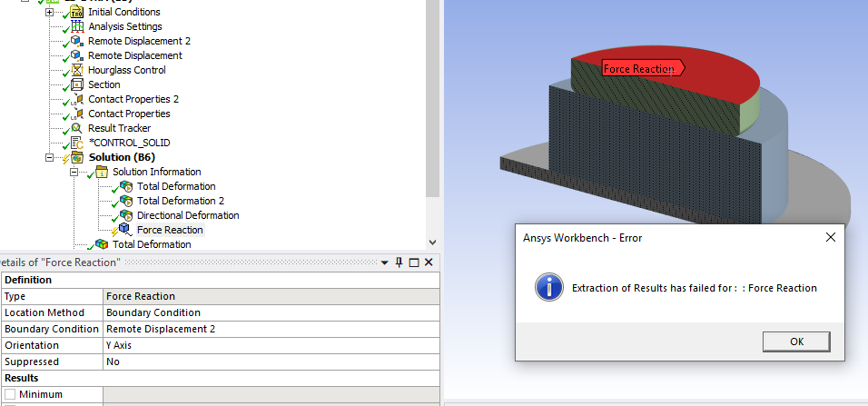This screenshot has width=868, height=406.
Task: Click the Analysis Settings icon
Action: [x=76, y=26]
